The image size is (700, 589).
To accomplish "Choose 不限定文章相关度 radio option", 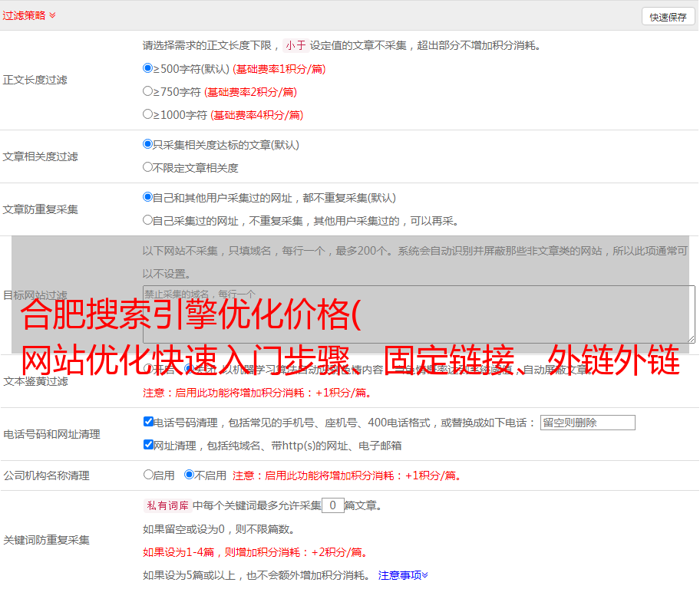I will (x=148, y=167).
